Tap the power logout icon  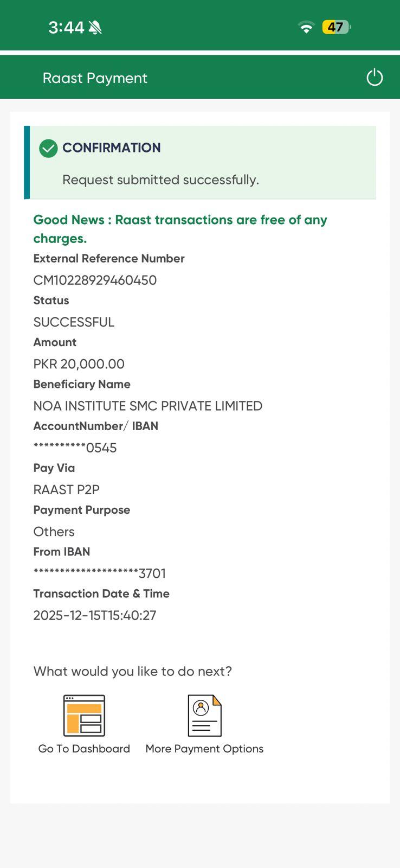[375, 78]
